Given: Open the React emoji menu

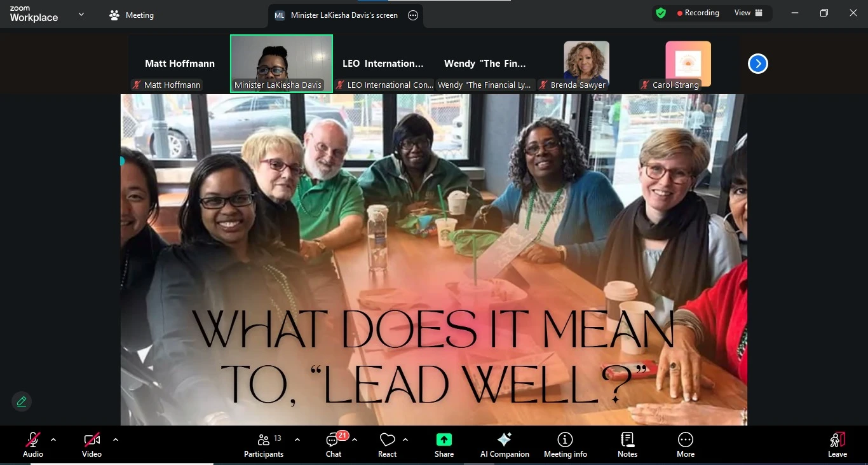Looking at the screenshot, I should tap(387, 445).
